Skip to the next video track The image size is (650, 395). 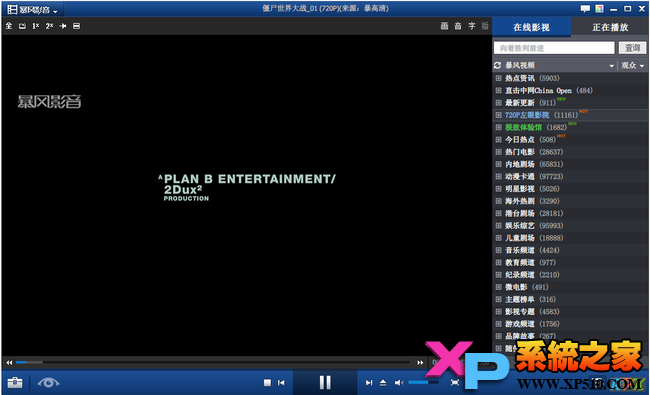pos(369,383)
